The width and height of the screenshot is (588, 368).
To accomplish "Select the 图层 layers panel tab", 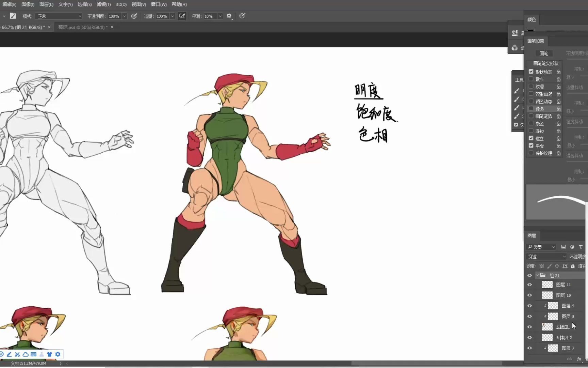I will click(x=532, y=235).
